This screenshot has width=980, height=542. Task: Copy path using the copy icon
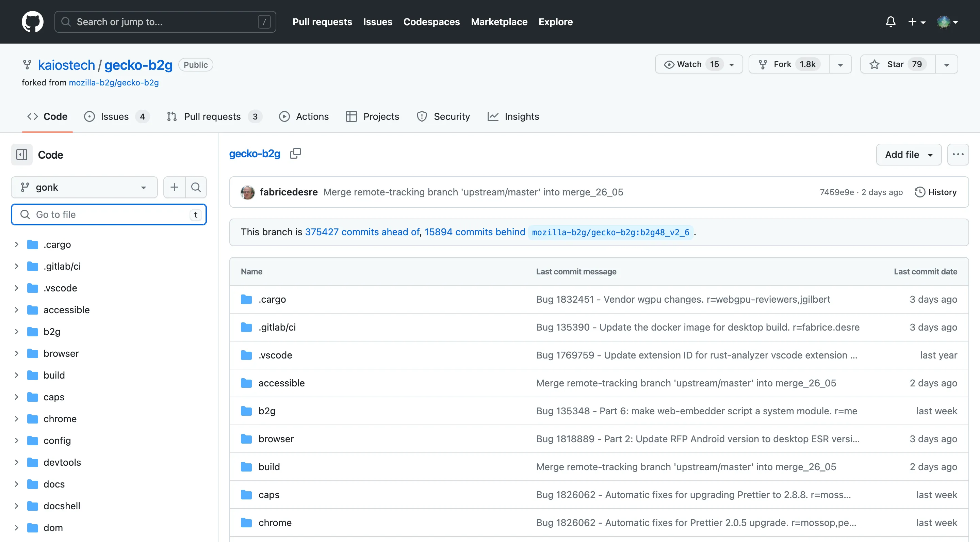[x=295, y=154]
